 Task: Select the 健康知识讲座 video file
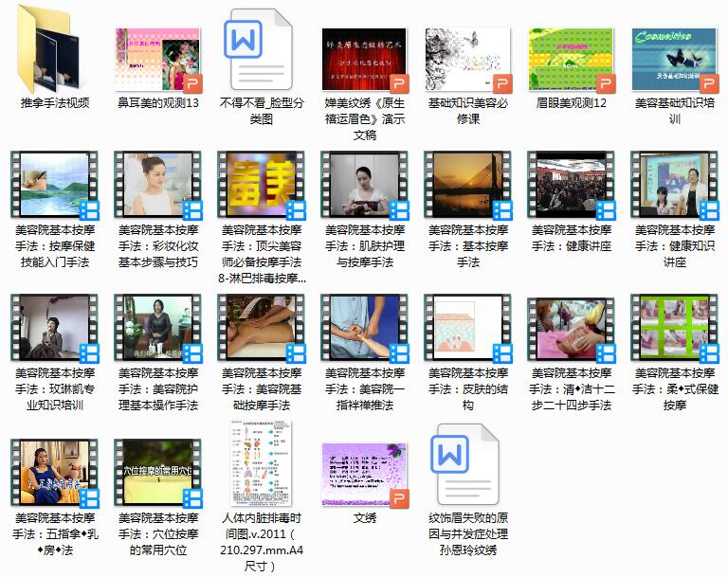pos(674,184)
